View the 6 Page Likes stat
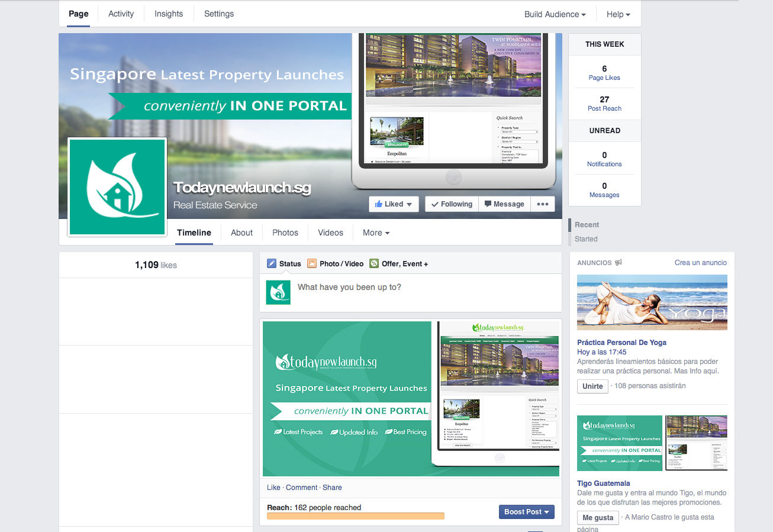 click(x=604, y=72)
